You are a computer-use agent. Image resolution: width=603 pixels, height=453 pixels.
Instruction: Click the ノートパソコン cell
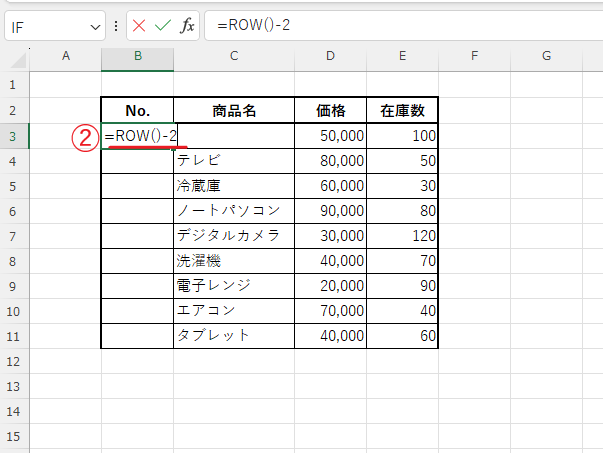[x=234, y=211]
